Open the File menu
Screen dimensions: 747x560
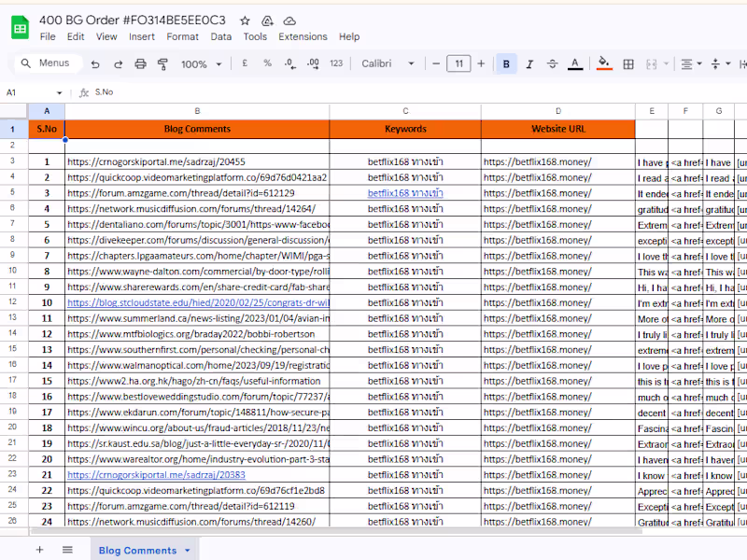pos(48,36)
